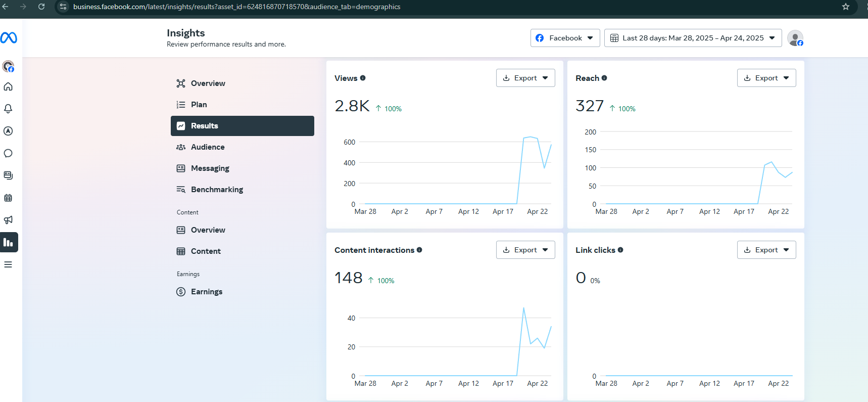The width and height of the screenshot is (868, 402).
Task: Open Export dropdown for Content interactions
Action: 525,250
